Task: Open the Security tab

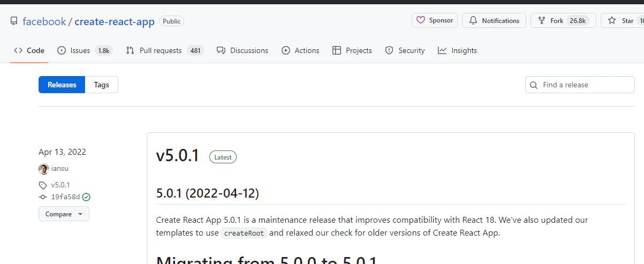Action: [405, 50]
